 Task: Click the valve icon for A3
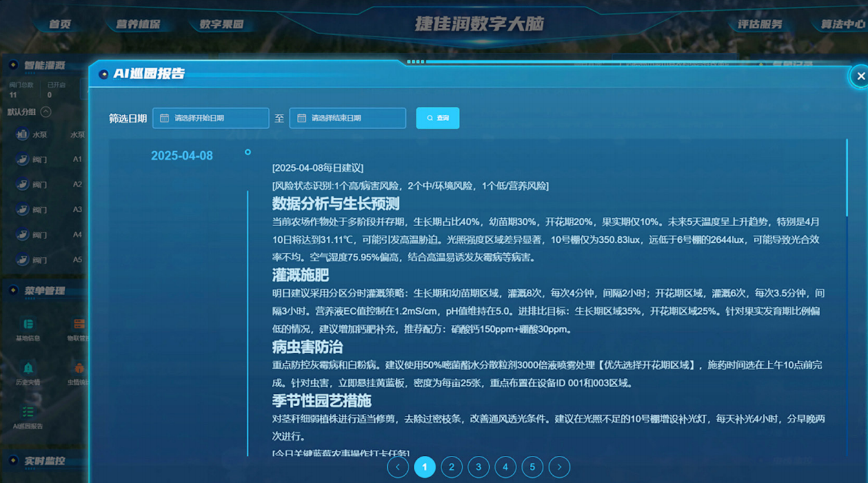(x=23, y=210)
